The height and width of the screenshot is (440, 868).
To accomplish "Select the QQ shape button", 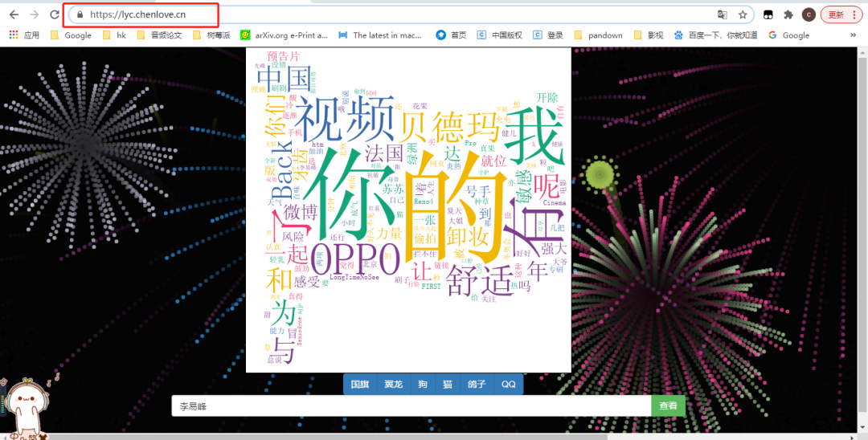I will (508, 384).
